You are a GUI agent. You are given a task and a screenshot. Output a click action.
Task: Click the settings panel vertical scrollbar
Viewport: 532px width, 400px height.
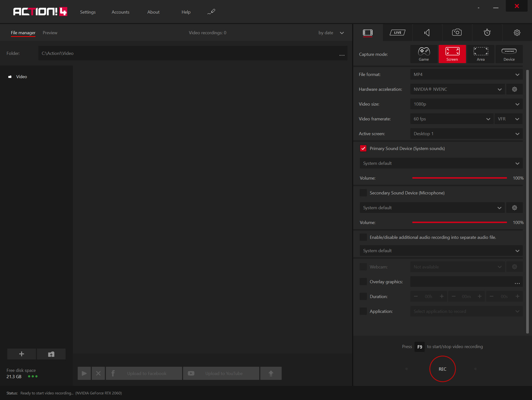click(x=527, y=201)
